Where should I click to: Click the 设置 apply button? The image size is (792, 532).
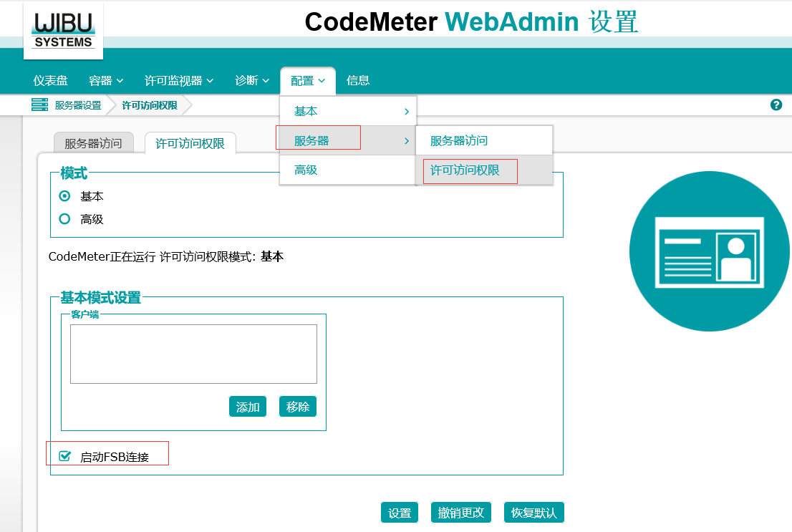tap(400, 513)
